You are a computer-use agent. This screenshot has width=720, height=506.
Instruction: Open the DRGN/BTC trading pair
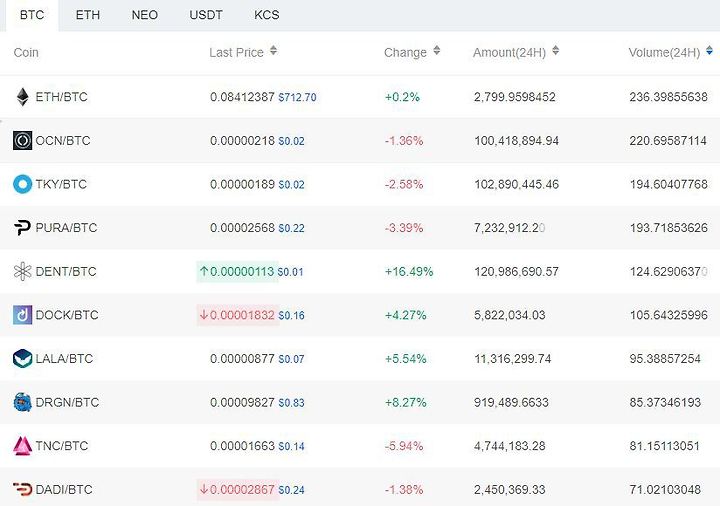67,402
